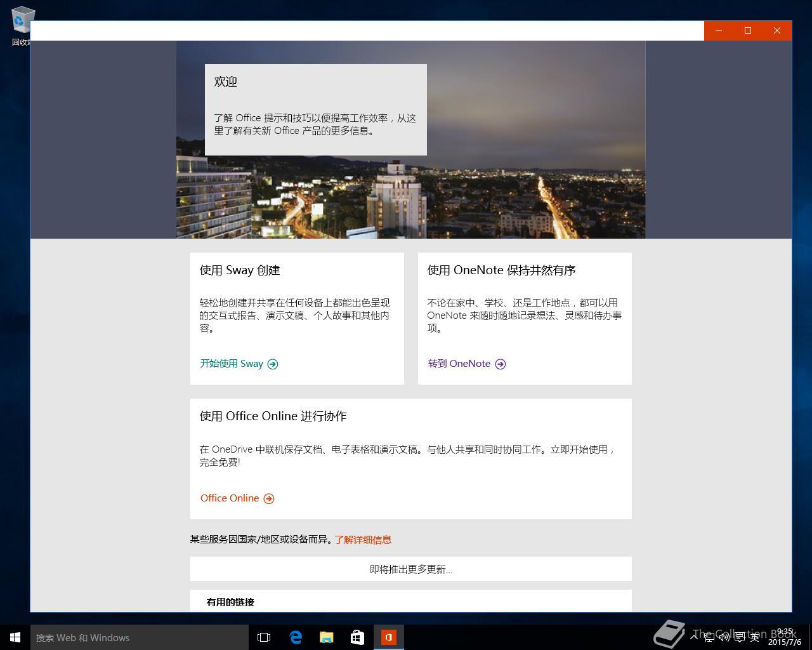Open the 了解详细信息 link
The height and width of the screenshot is (650, 812).
point(363,540)
